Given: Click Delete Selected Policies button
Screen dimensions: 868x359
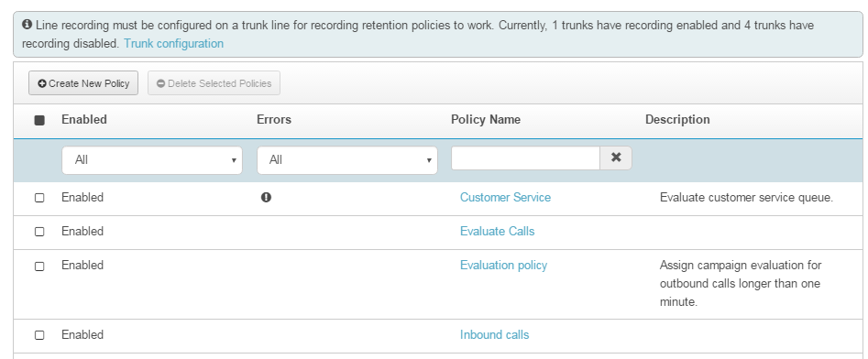Looking at the screenshot, I should click(x=214, y=83).
